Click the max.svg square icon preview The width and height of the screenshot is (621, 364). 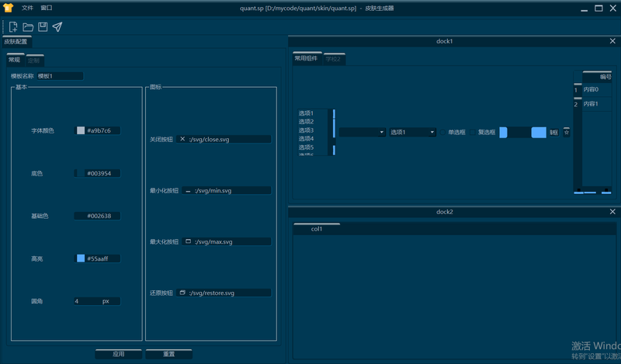point(188,241)
